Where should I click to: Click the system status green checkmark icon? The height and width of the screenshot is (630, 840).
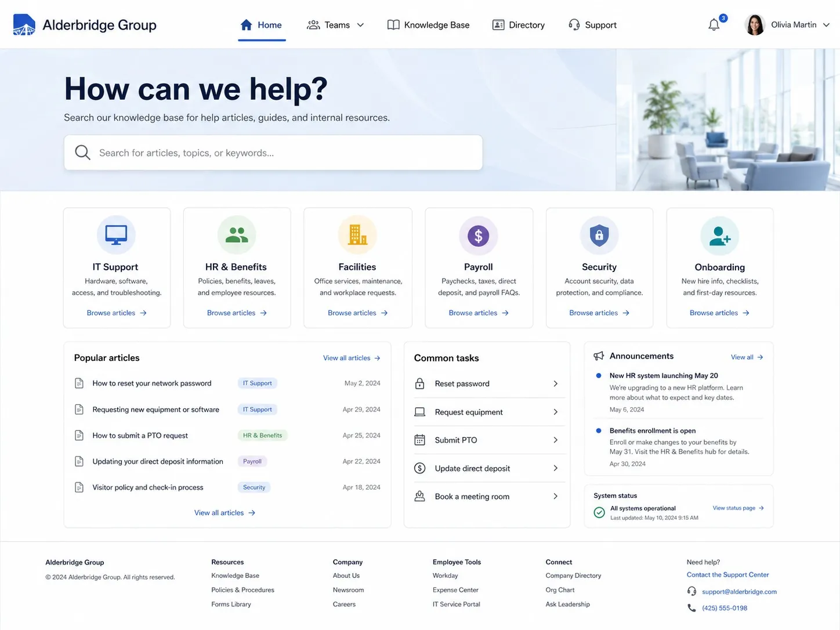[599, 512]
